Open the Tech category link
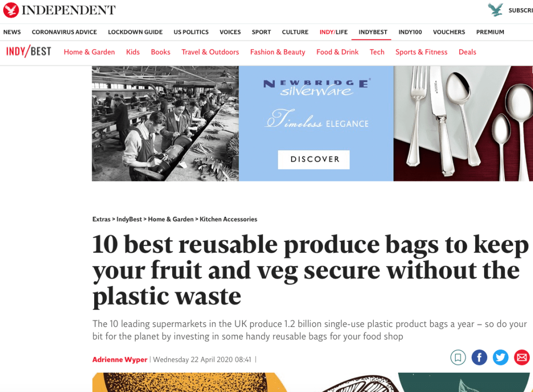The height and width of the screenshot is (392, 533). tap(377, 52)
